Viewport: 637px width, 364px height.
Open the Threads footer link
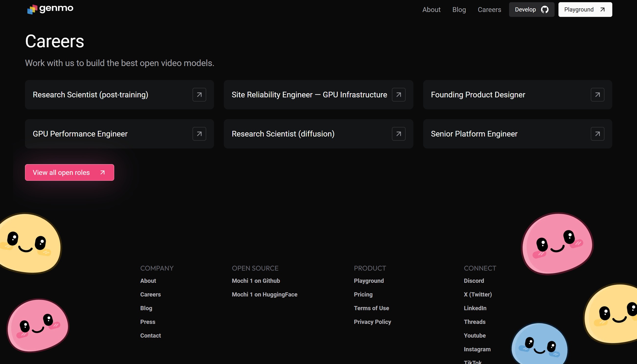coord(475,322)
